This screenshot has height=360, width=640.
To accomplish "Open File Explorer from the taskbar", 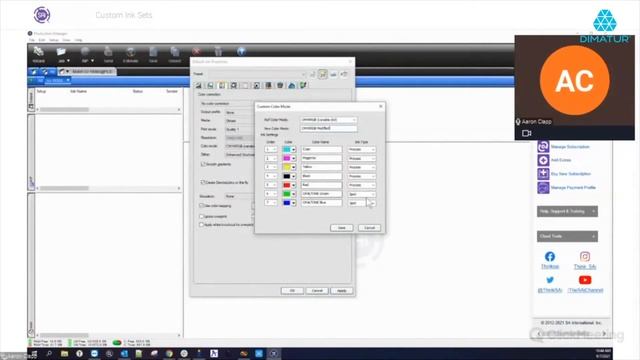I will 64,353.
